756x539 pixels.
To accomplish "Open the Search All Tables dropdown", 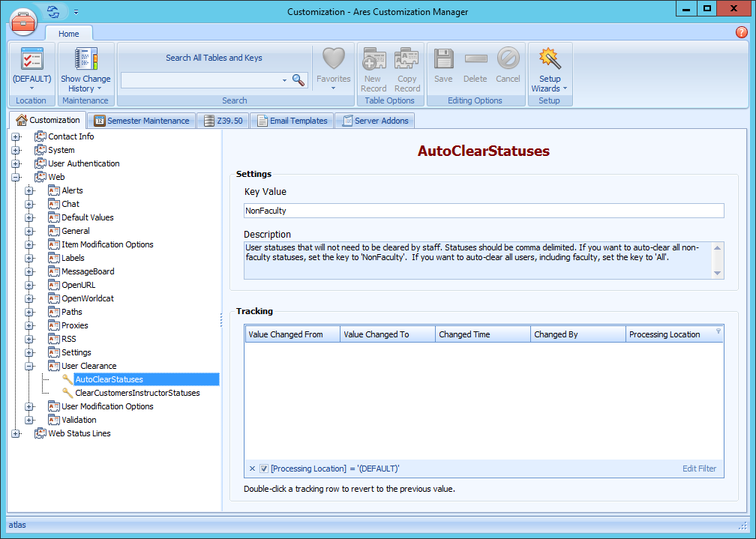I will click(285, 79).
